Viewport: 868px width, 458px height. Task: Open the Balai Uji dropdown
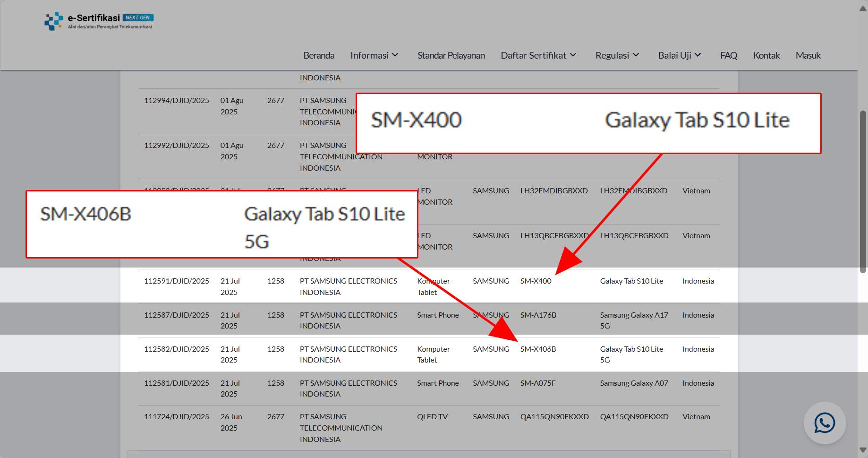point(680,55)
